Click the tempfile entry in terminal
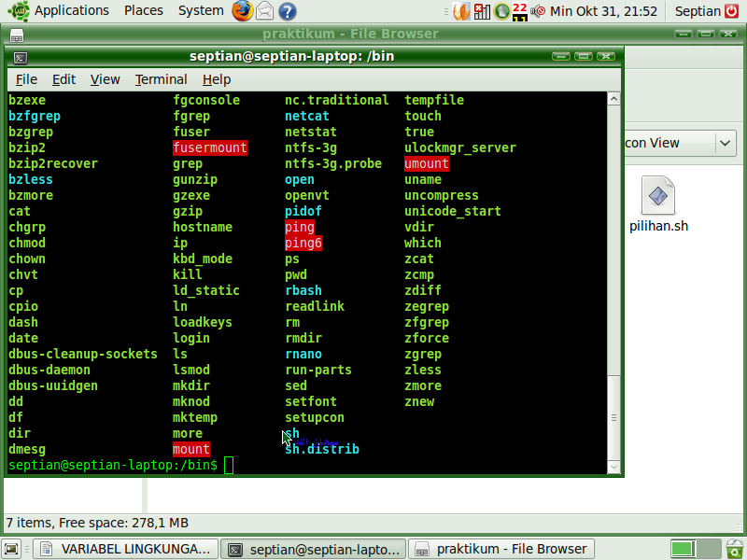The image size is (747, 560). pyautogui.click(x=434, y=100)
